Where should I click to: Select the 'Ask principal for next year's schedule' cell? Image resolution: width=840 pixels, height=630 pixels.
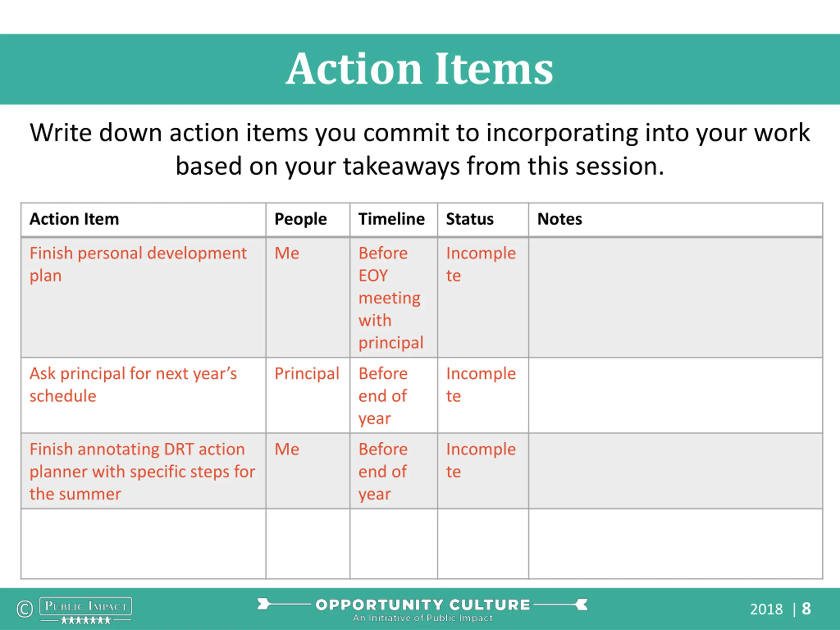tap(143, 395)
